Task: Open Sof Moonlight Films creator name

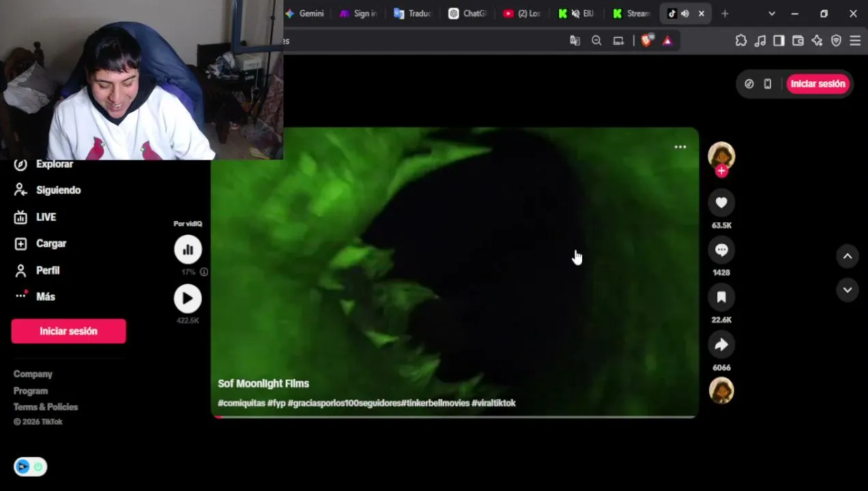Action: (263, 384)
